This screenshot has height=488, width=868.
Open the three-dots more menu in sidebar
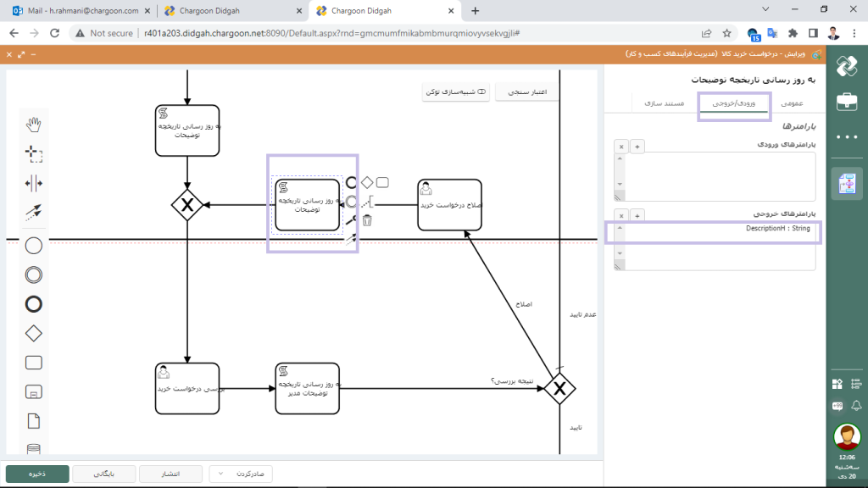[845, 136]
